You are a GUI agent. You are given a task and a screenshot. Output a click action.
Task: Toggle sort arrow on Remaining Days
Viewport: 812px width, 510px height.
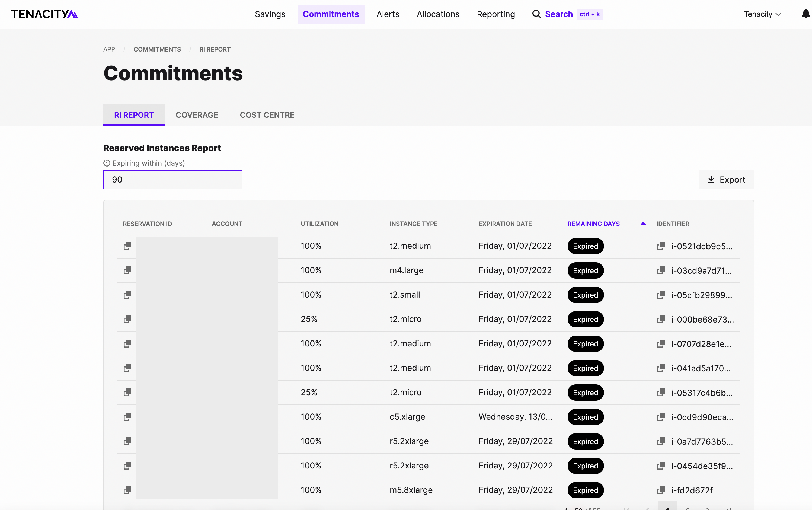pyautogui.click(x=643, y=223)
